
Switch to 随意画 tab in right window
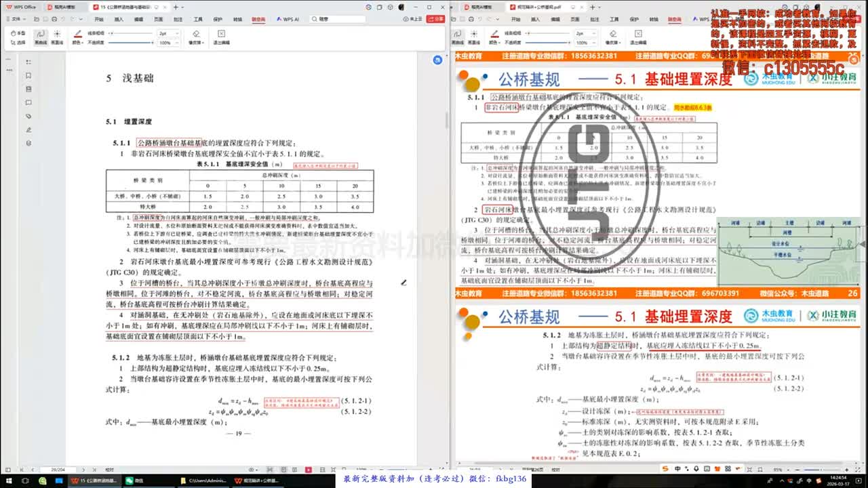676,20
